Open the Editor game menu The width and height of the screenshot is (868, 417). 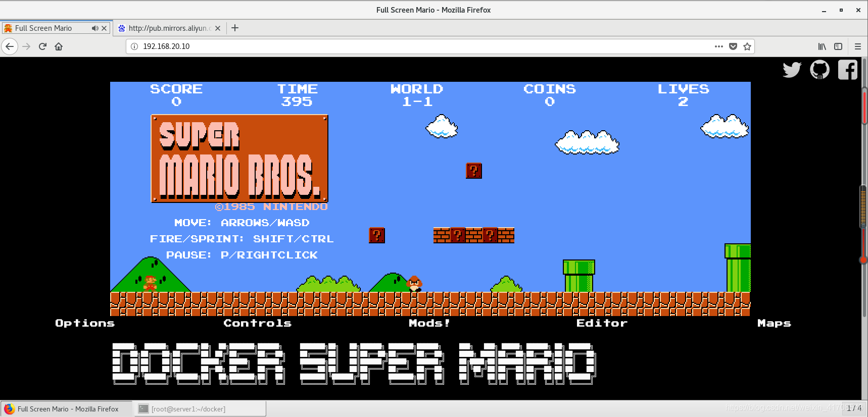602,323
